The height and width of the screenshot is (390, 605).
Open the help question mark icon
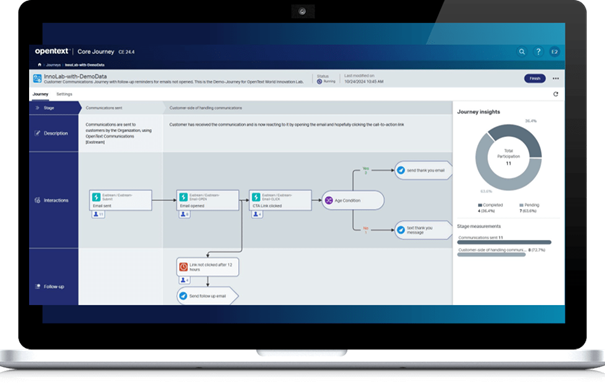538,52
